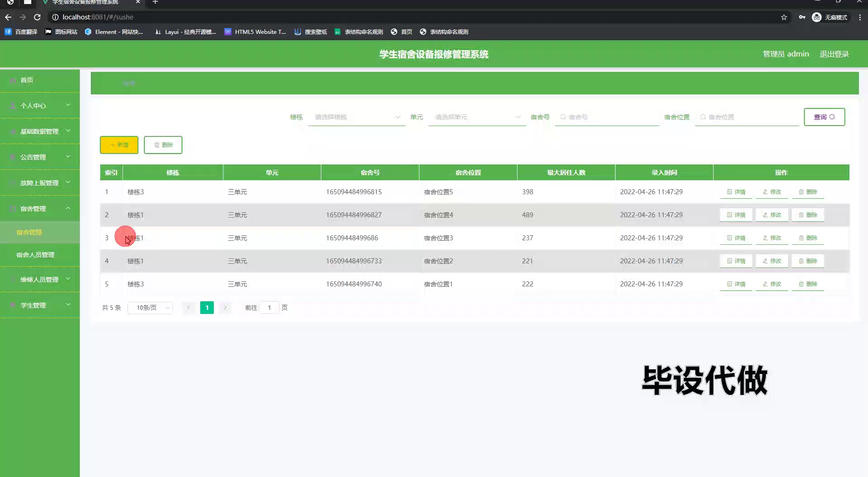Click the 查询 search button

click(824, 117)
